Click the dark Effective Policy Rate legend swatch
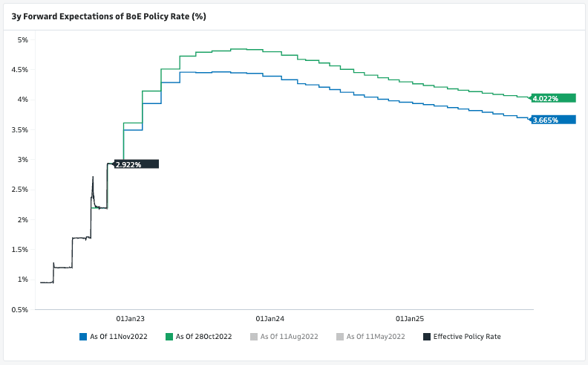 click(x=426, y=337)
